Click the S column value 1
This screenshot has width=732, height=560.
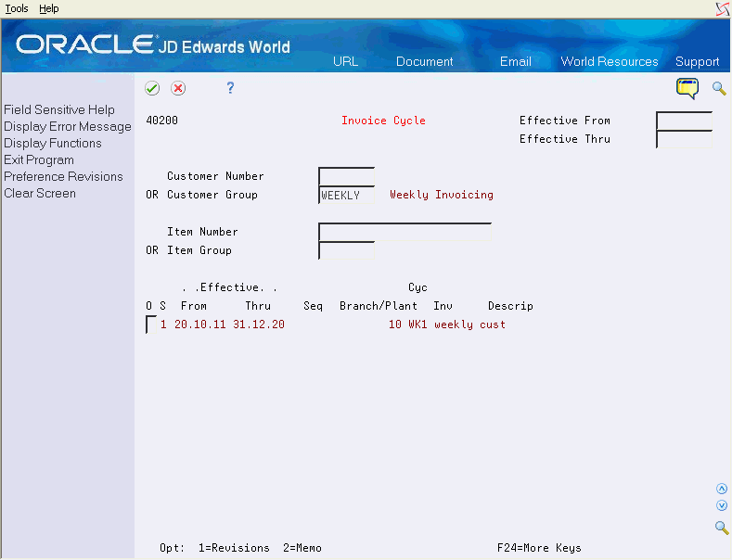[163, 325]
